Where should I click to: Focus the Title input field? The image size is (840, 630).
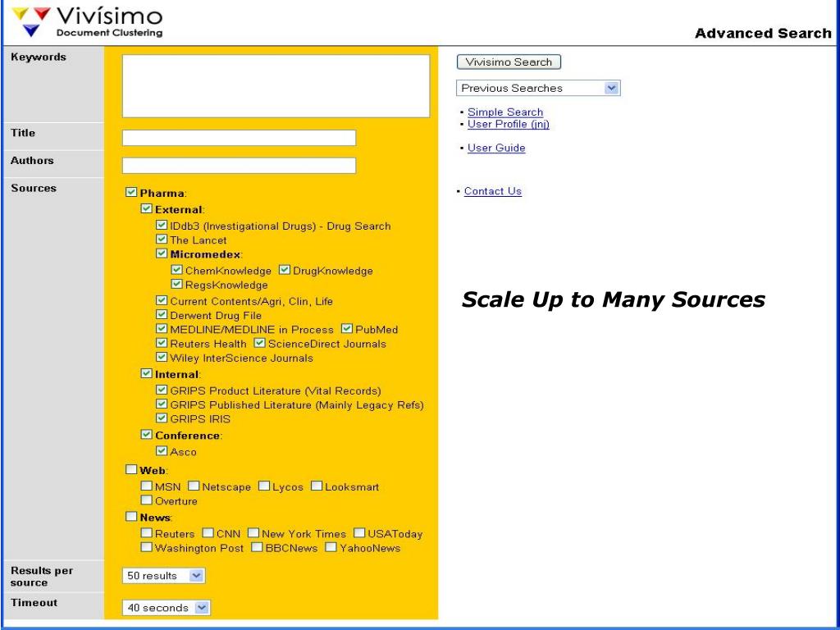239,138
